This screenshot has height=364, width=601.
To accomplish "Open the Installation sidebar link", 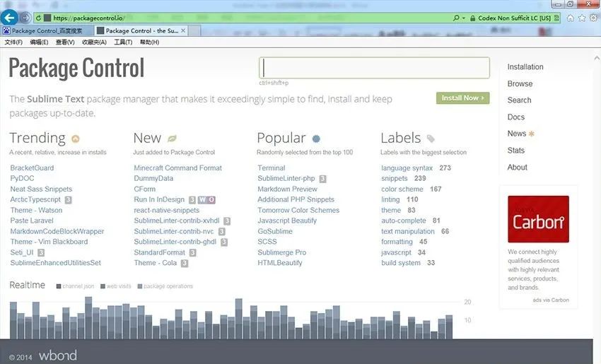I will [525, 66].
